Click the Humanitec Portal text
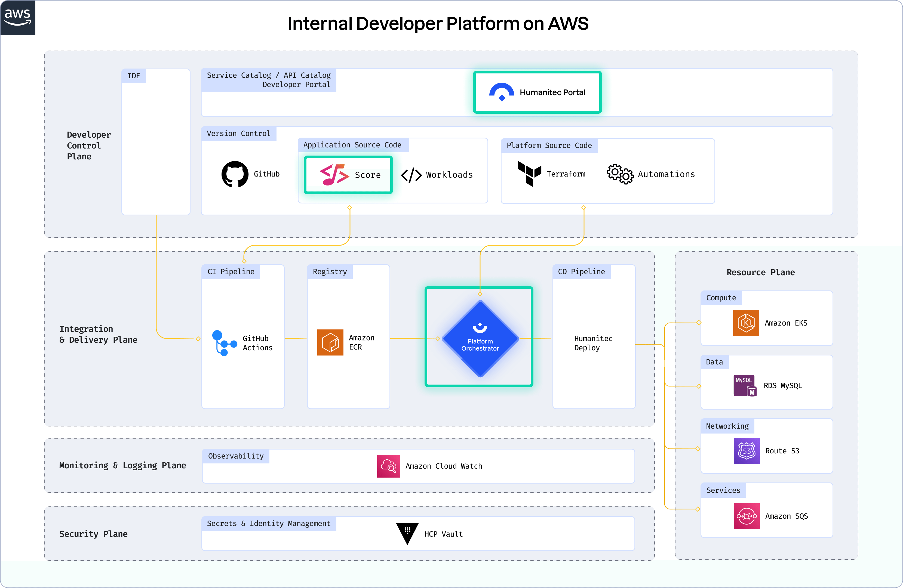The width and height of the screenshot is (903, 588). click(x=552, y=92)
